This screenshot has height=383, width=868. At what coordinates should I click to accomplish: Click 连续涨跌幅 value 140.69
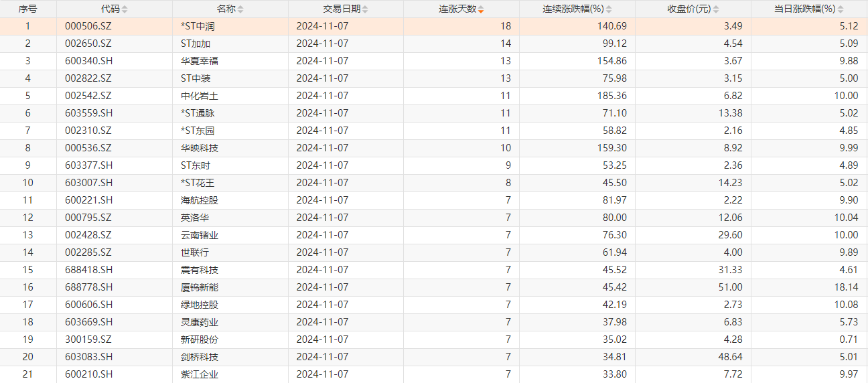tap(613, 26)
